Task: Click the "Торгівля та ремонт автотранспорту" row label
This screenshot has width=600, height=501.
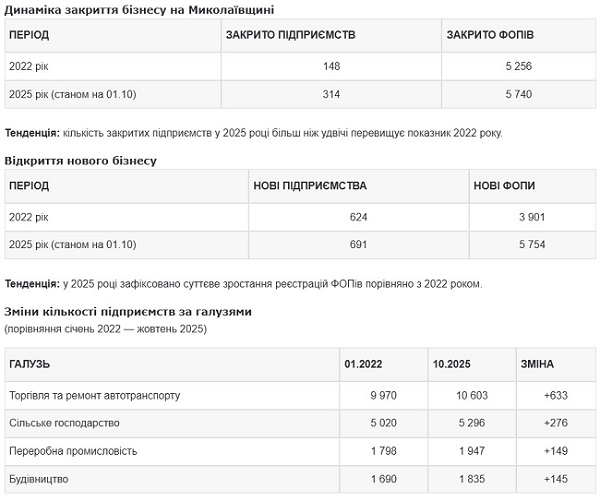Action: pyautogui.click(x=94, y=395)
